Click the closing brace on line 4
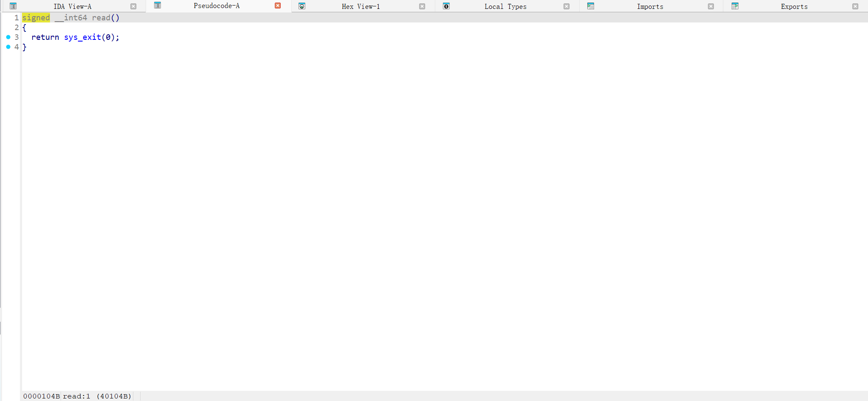This screenshot has height=401, width=868. pos(24,47)
